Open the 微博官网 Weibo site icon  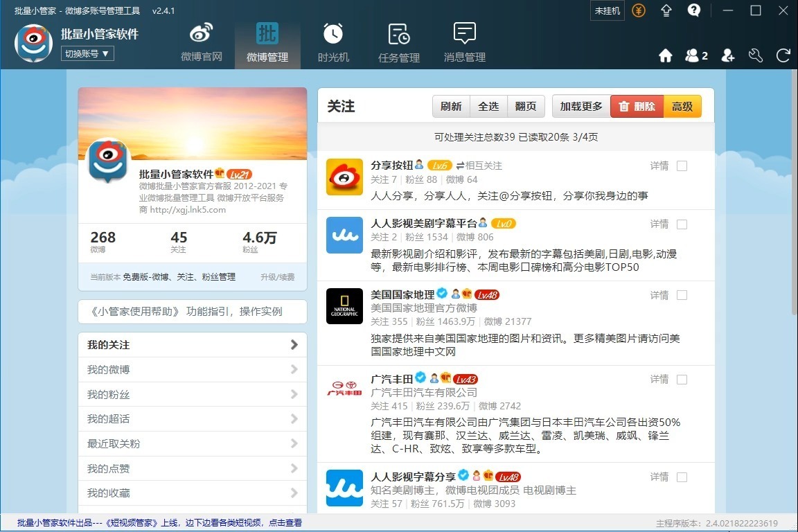click(202, 43)
